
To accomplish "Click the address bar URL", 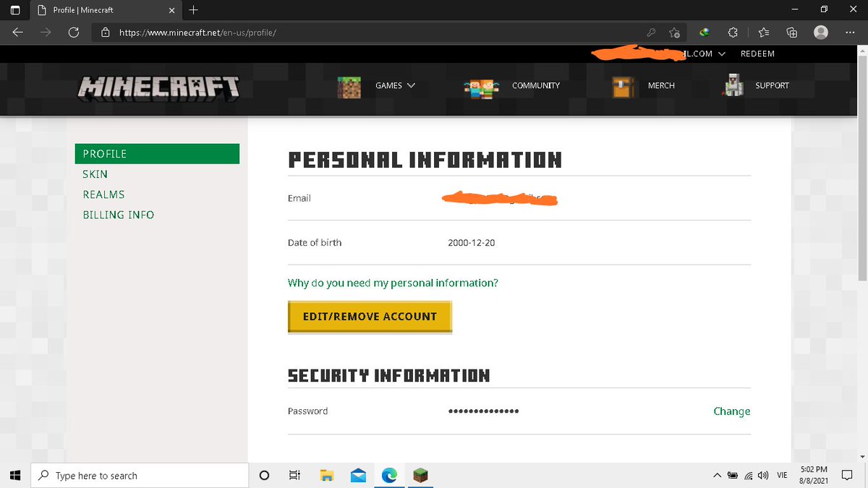I will (197, 33).
